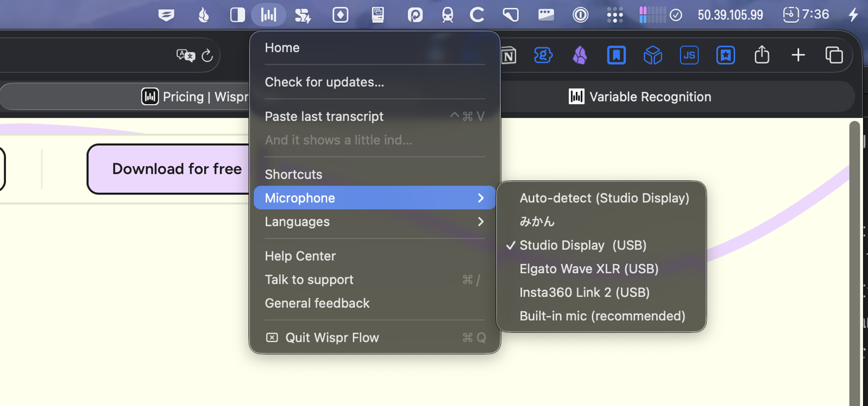Screen dimensions: 868x406
Task: Click the flame icon in menu bar
Action: (x=204, y=15)
